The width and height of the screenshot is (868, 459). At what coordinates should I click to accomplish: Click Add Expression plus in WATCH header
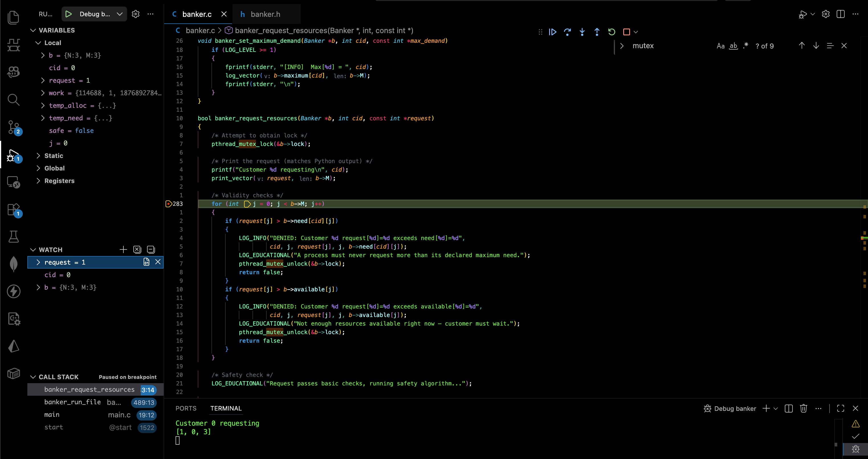coord(123,249)
